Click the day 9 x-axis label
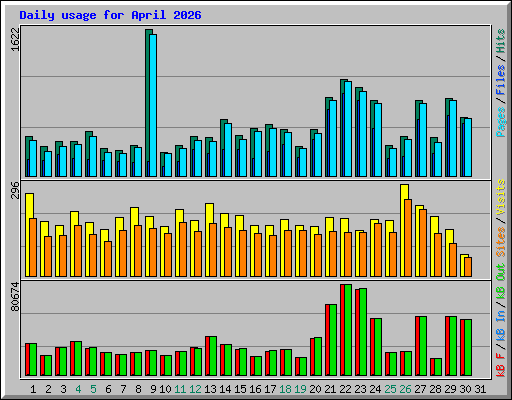The width and height of the screenshot is (512, 400). coord(153,389)
